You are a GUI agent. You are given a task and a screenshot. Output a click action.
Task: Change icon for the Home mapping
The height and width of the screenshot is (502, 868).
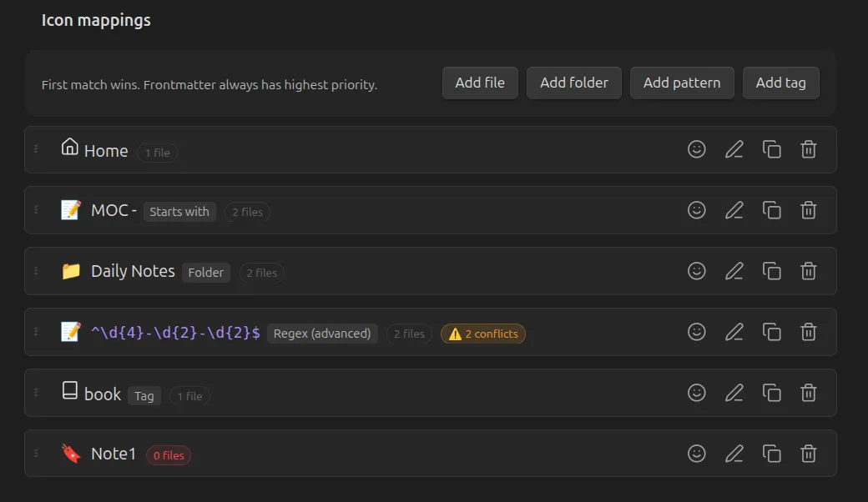click(x=696, y=149)
